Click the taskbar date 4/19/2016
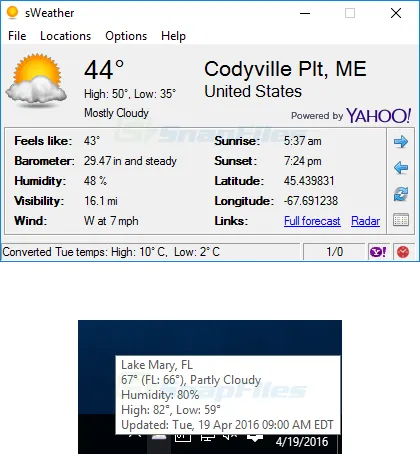This screenshot has width=420, height=454. click(302, 442)
